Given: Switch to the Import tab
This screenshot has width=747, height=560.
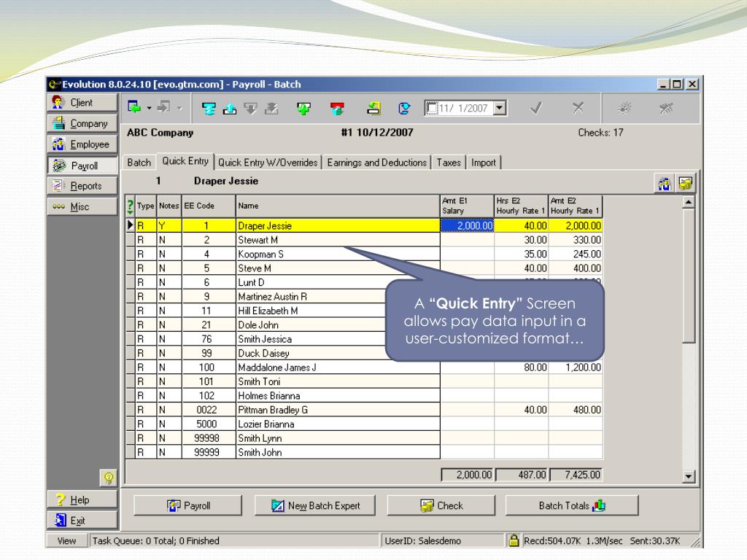Looking at the screenshot, I should 484,163.
